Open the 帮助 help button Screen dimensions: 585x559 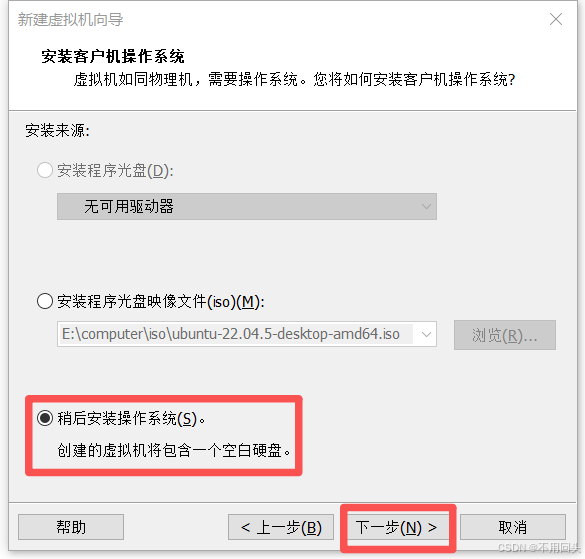click(71, 527)
